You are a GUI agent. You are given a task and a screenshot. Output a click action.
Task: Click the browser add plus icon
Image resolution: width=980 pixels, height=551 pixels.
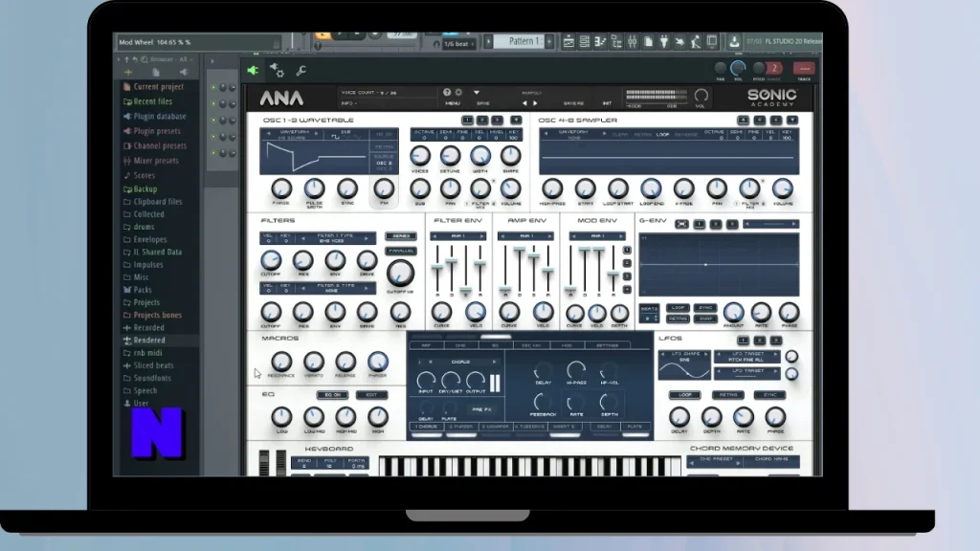coord(128,73)
